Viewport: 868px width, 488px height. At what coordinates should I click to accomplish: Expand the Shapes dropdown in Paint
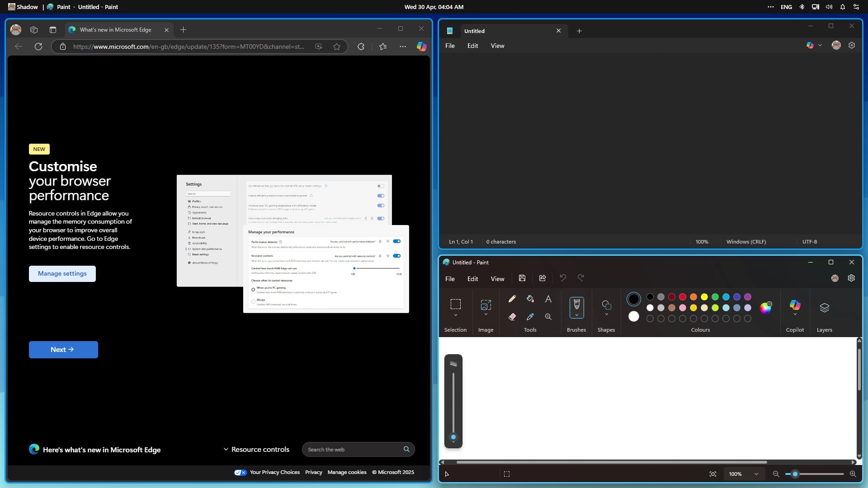(x=607, y=314)
